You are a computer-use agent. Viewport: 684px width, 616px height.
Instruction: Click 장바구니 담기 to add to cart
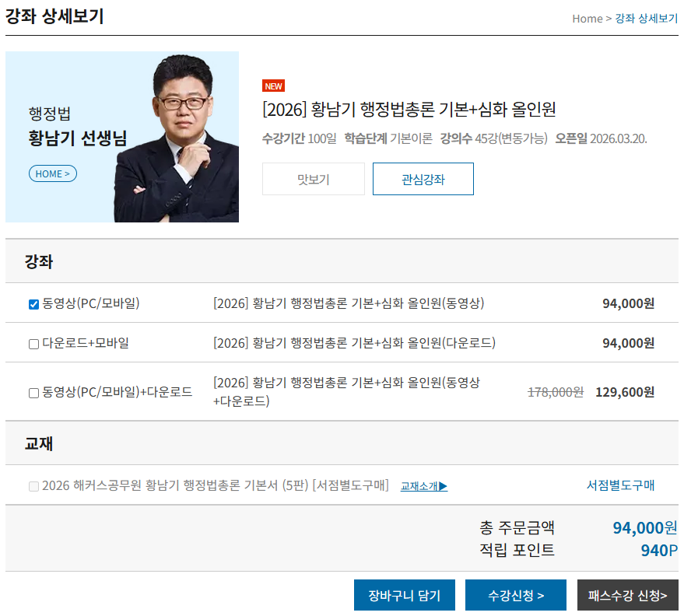point(404,595)
